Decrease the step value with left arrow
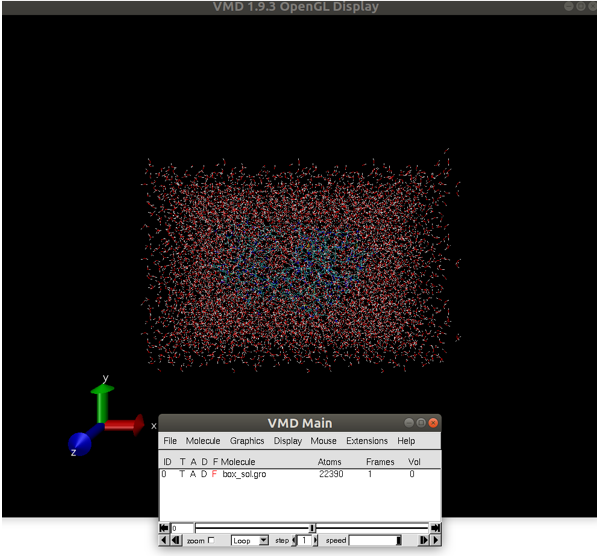Image resolution: width=597 pixels, height=556 pixels. (294, 540)
